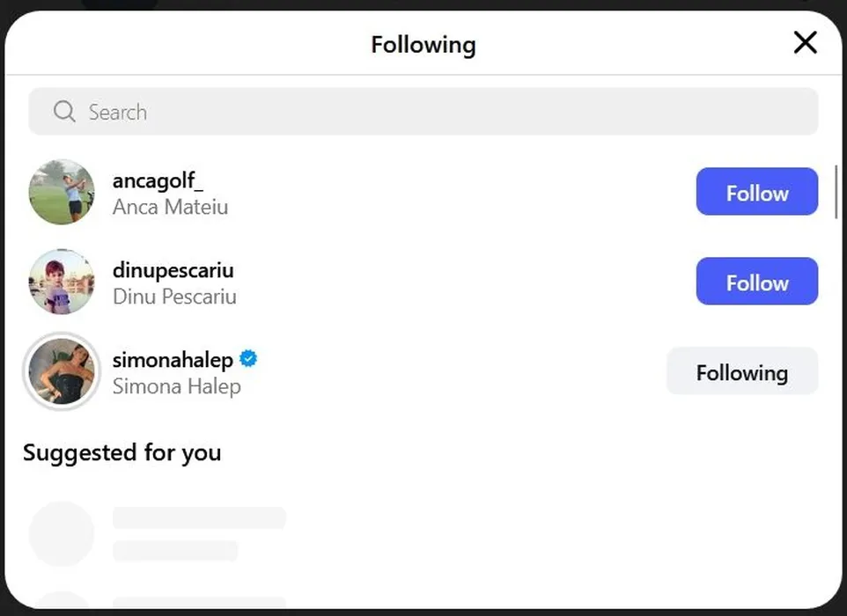Toggle the Following button for simonahalep
Screen dimensions: 847x616
(741, 371)
